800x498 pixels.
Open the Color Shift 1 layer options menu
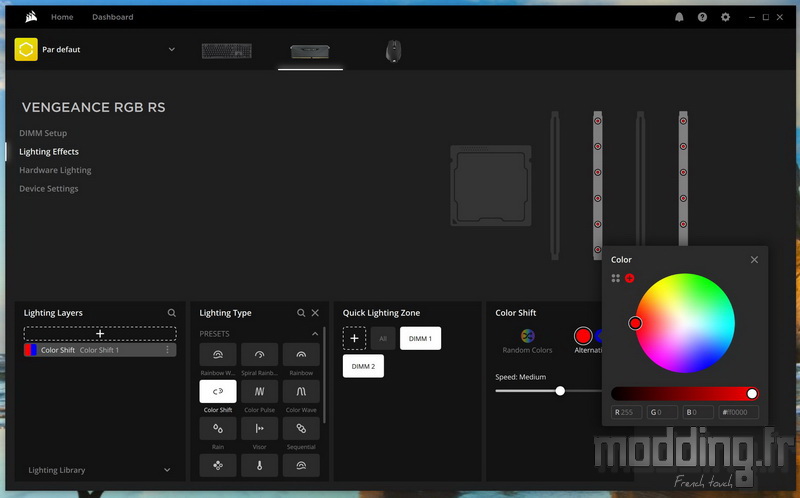(167, 350)
